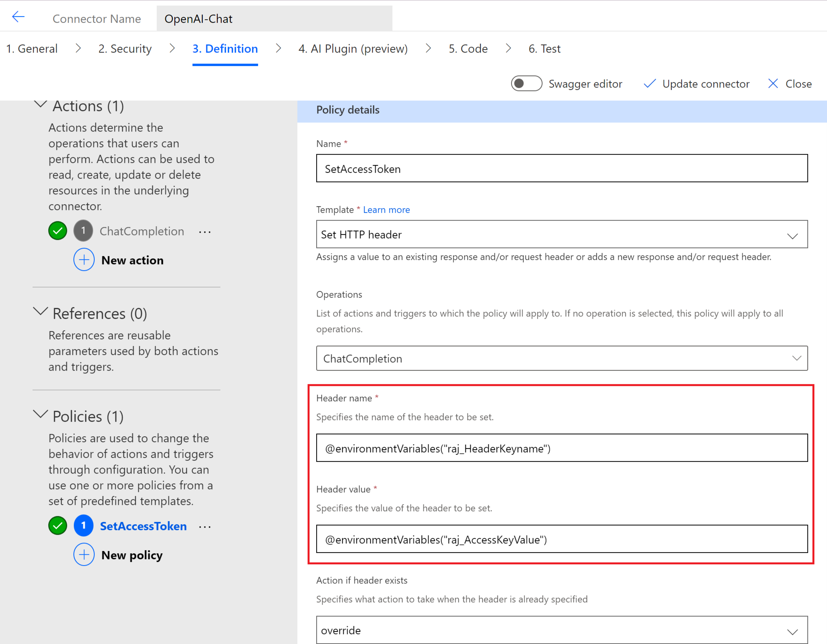Viewport: 827px width, 644px height.
Task: Collapse the References section
Action: [x=40, y=312]
